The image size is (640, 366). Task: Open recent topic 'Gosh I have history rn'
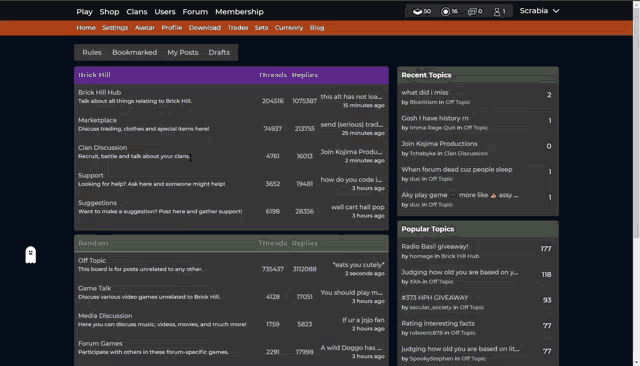pyautogui.click(x=435, y=118)
